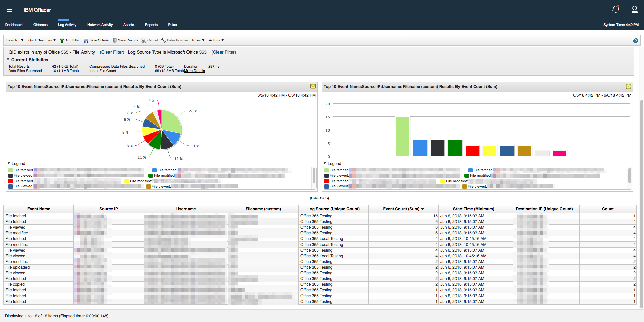Screen dimensions: 644x322
Task: Open the Search dropdown menu
Action: (x=15, y=40)
